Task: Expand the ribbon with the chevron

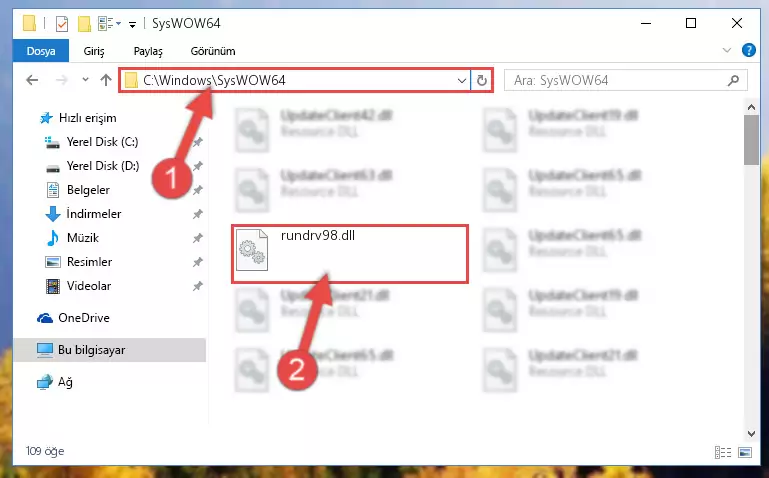Action: (x=727, y=50)
